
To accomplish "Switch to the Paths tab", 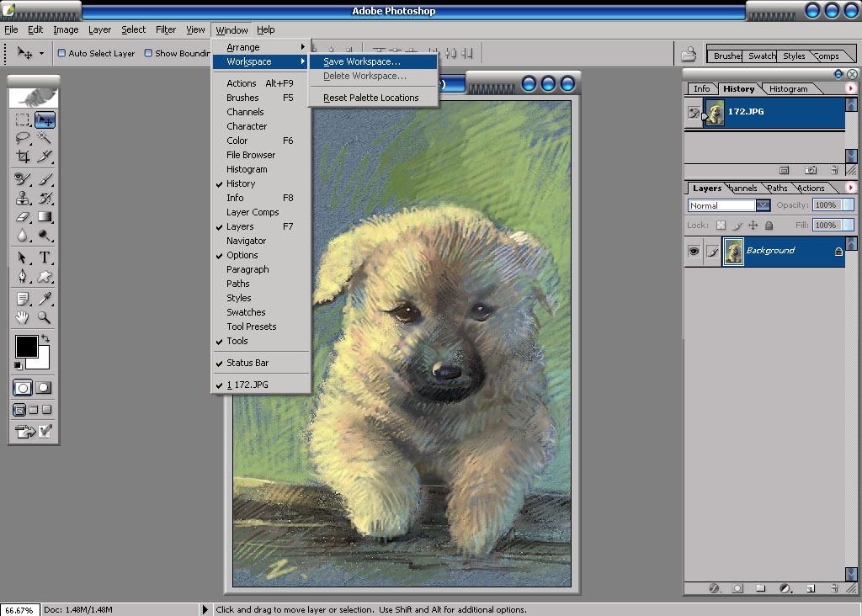I will click(x=777, y=188).
